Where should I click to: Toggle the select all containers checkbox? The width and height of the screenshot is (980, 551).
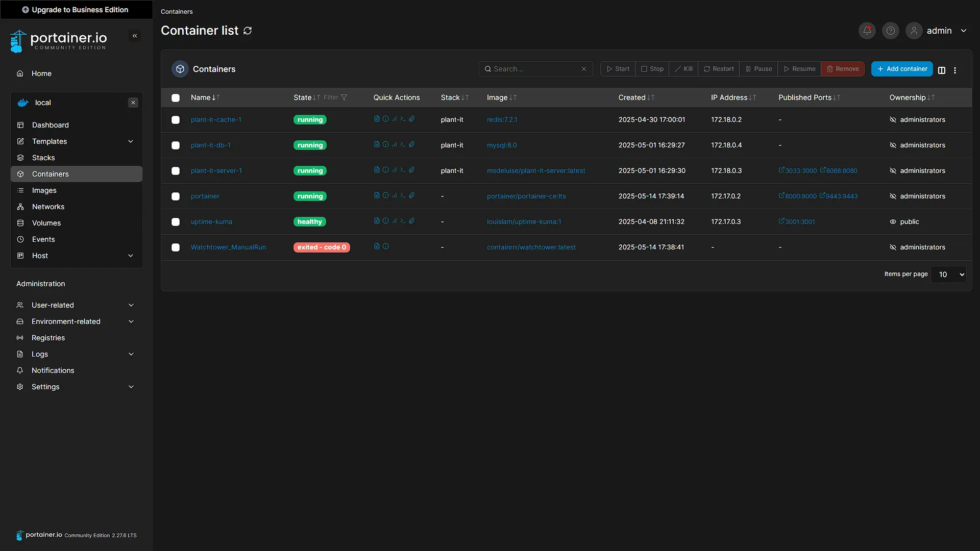(176, 98)
